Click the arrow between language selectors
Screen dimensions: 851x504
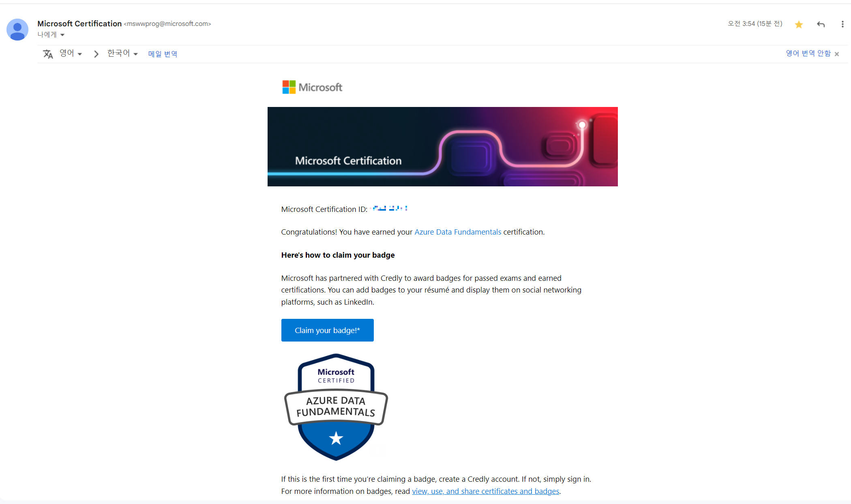96,54
